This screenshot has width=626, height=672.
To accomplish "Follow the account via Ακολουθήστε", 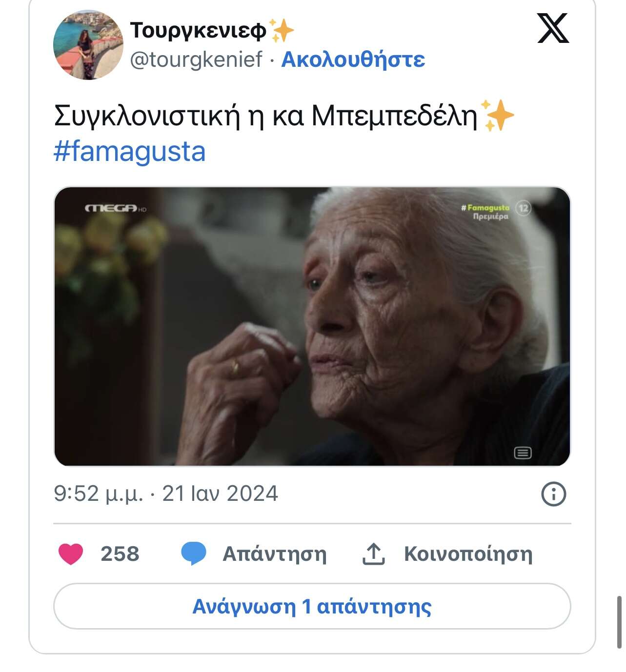I will point(353,59).
